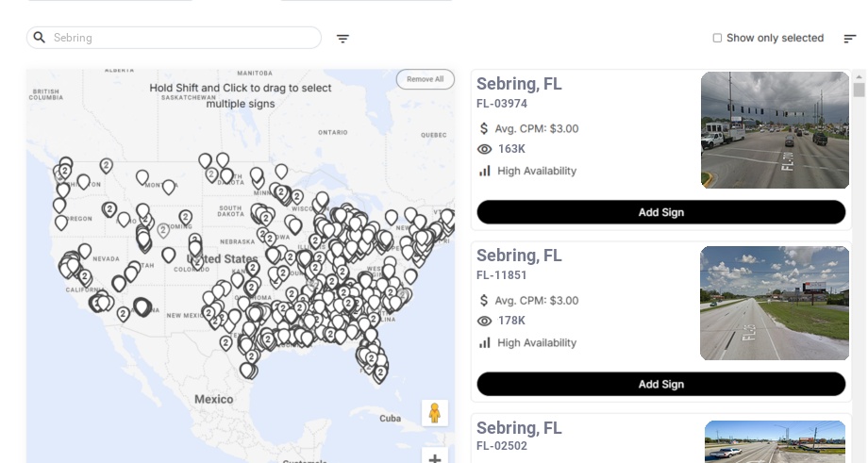Open the FL-02502 photo thumbnail
868x463 pixels.
[775, 441]
